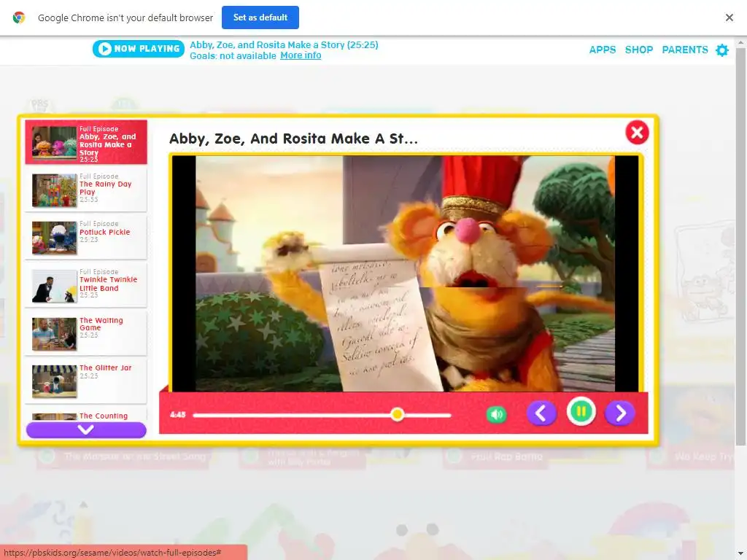This screenshot has width=747, height=560.
Task: Click the video frame showing the mouse puppet
Action: pos(405,273)
